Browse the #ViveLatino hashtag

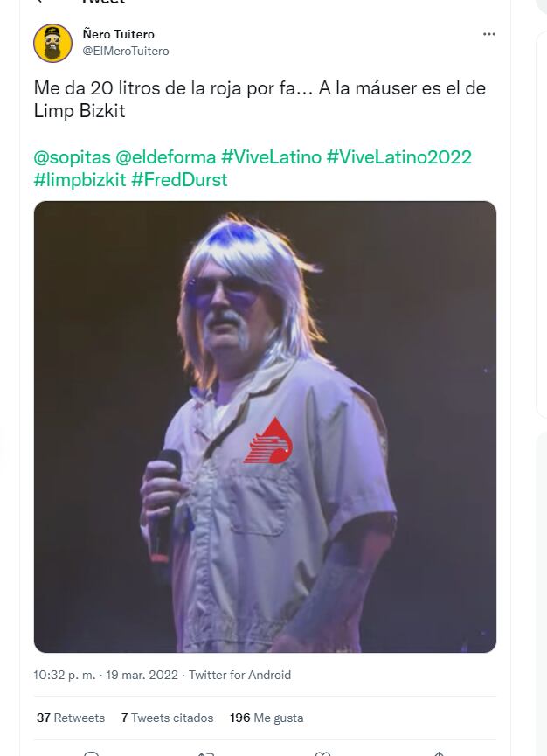[x=271, y=157]
